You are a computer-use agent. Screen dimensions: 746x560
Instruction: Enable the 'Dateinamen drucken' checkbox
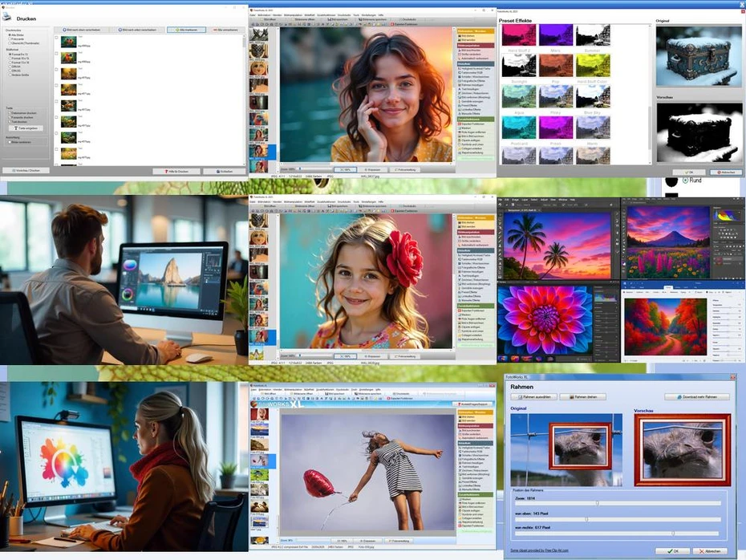pos(10,113)
